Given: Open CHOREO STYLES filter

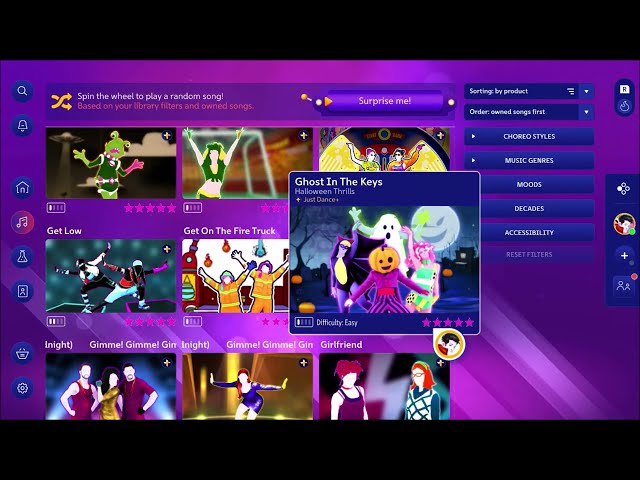Looking at the screenshot, I should (529, 137).
